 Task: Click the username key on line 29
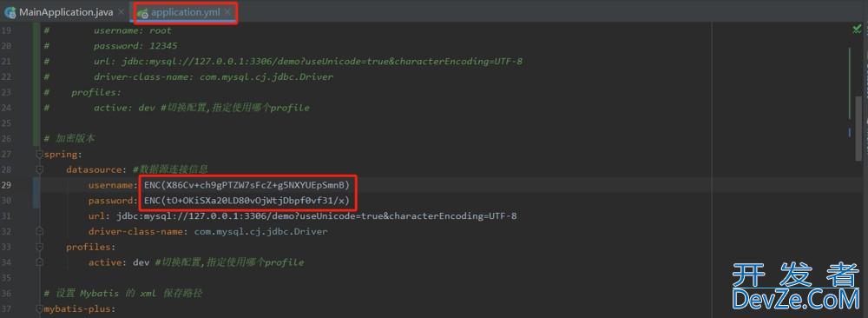112,185
